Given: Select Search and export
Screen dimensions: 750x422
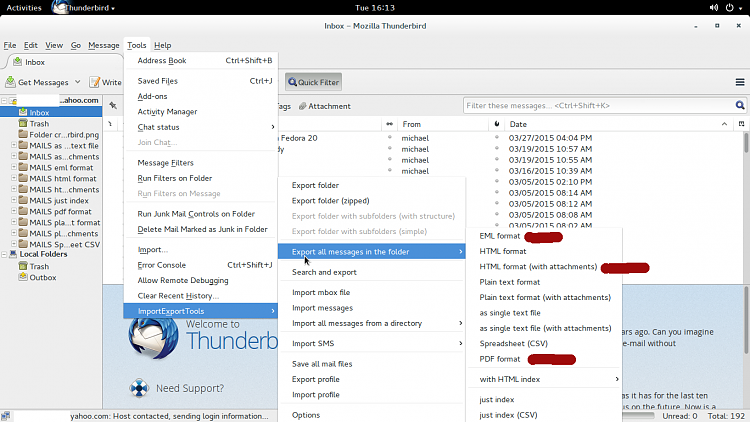Looking at the screenshot, I should [x=372, y=272].
